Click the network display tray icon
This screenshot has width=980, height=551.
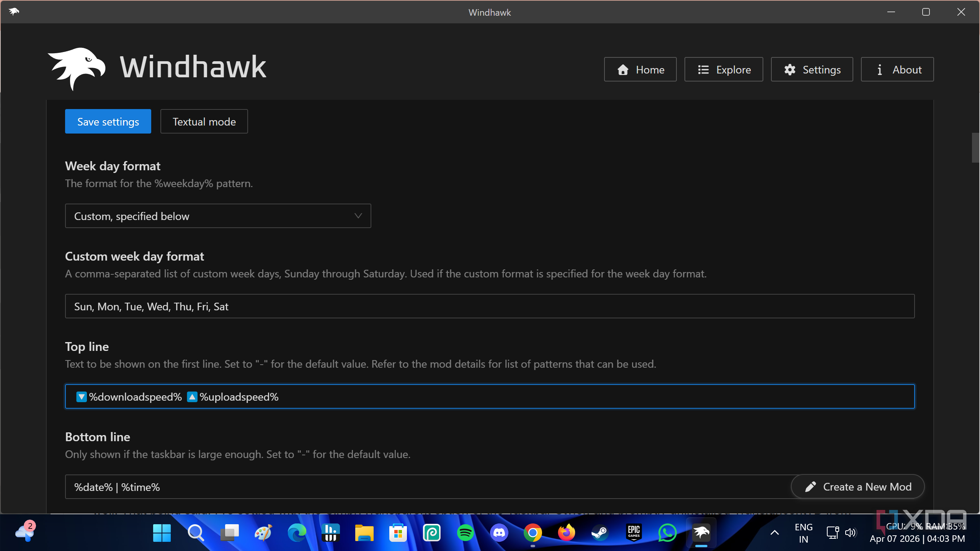pyautogui.click(x=833, y=533)
